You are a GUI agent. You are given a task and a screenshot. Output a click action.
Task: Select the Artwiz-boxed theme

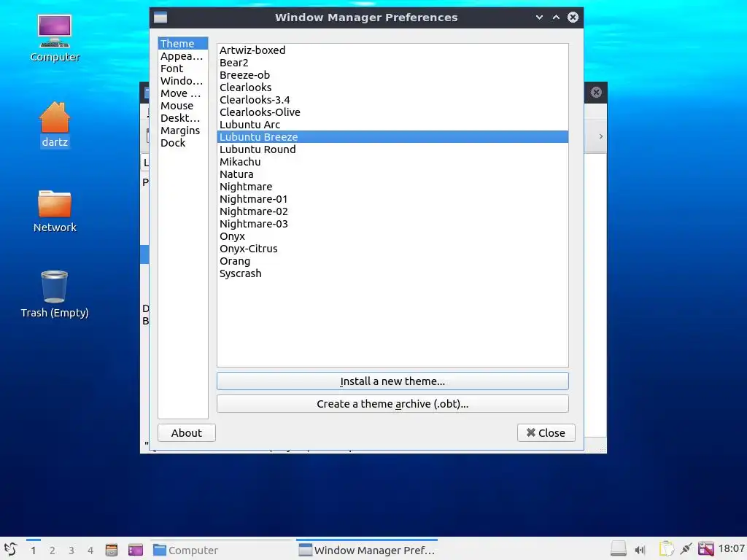(392, 50)
